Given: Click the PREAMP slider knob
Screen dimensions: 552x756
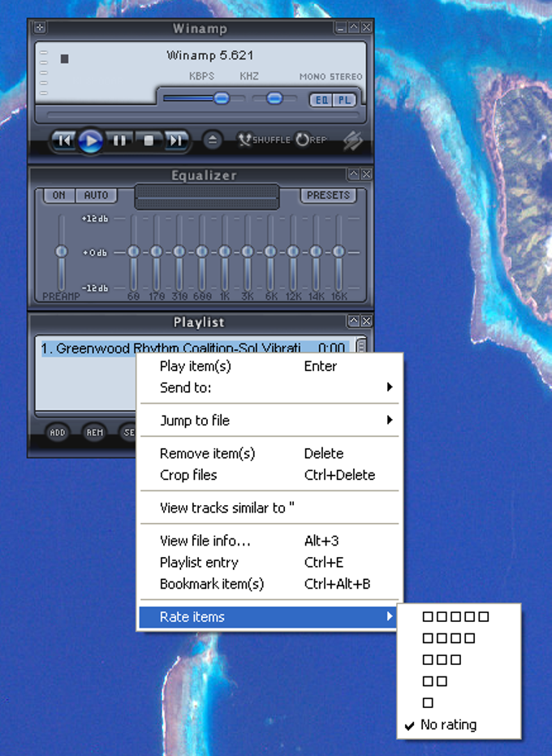Looking at the screenshot, I should pos(61,251).
